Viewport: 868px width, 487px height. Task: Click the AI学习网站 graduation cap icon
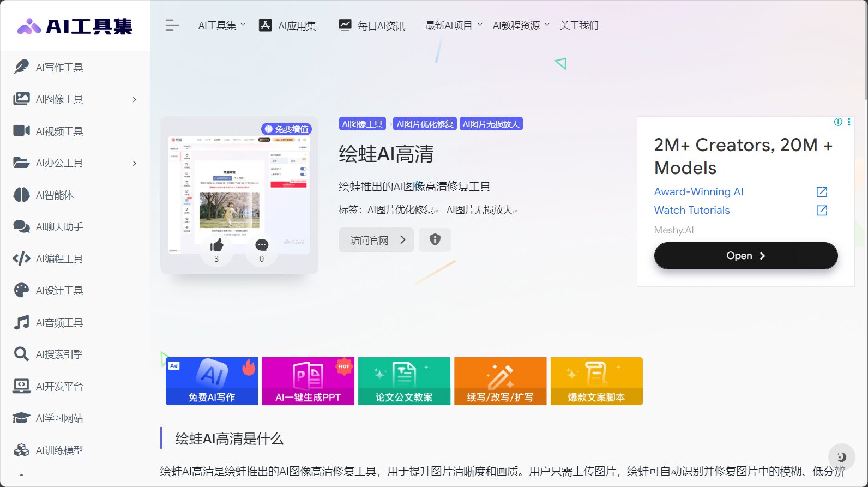(x=21, y=418)
